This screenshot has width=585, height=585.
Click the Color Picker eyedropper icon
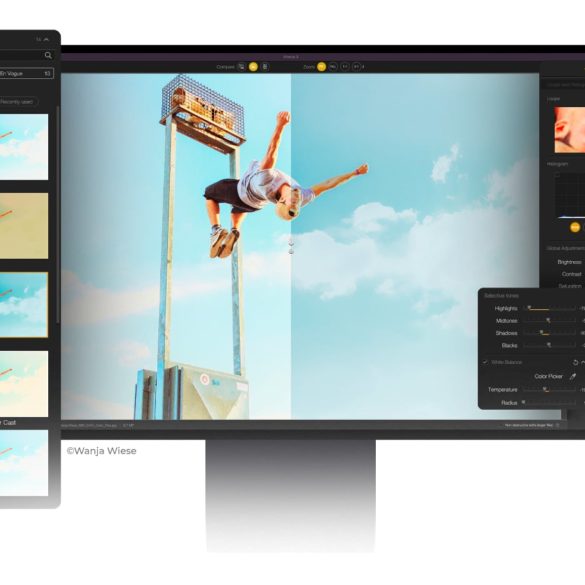[573, 376]
